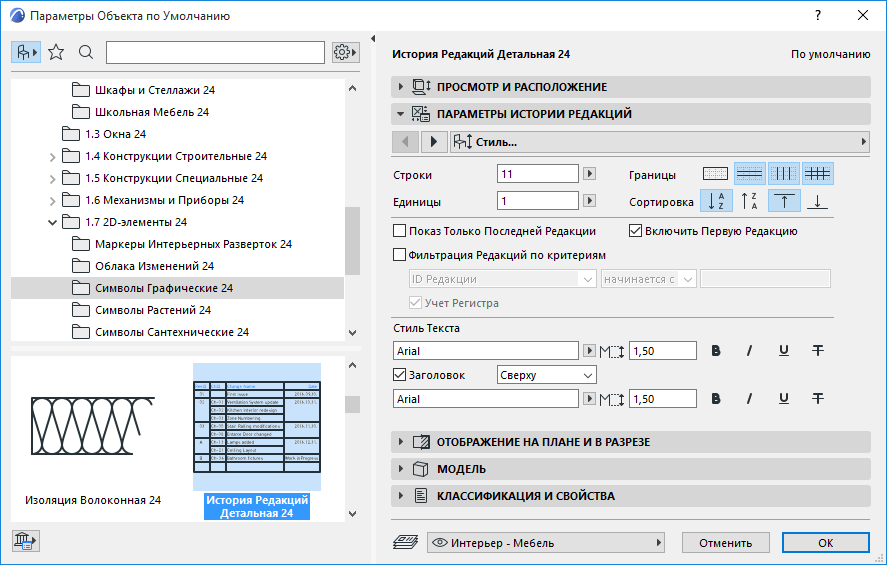Click the library search magnifier icon
This screenshot has width=887, height=565.
tap(86, 53)
